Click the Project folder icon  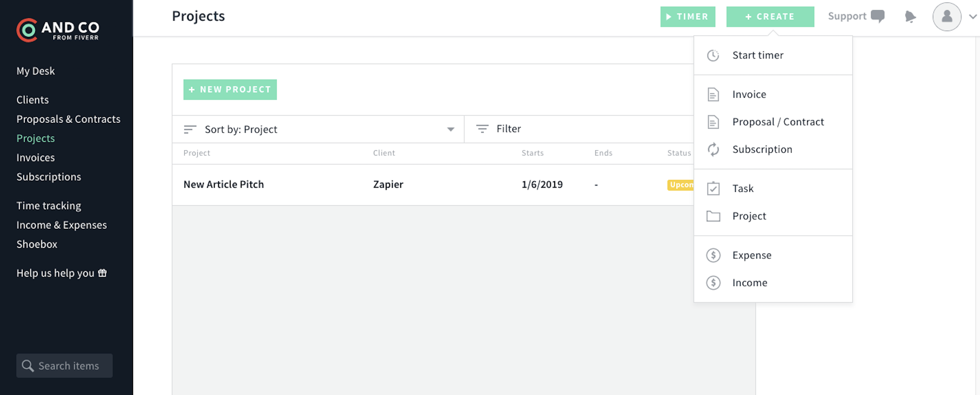(x=713, y=216)
